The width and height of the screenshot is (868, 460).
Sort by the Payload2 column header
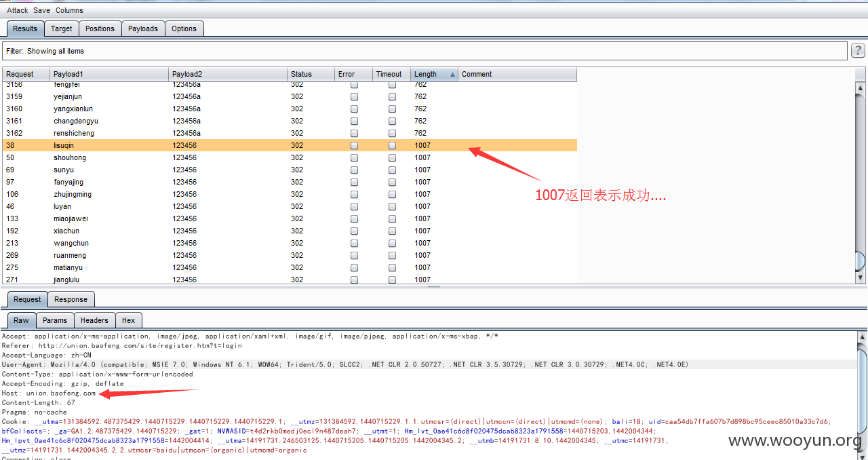[228, 74]
